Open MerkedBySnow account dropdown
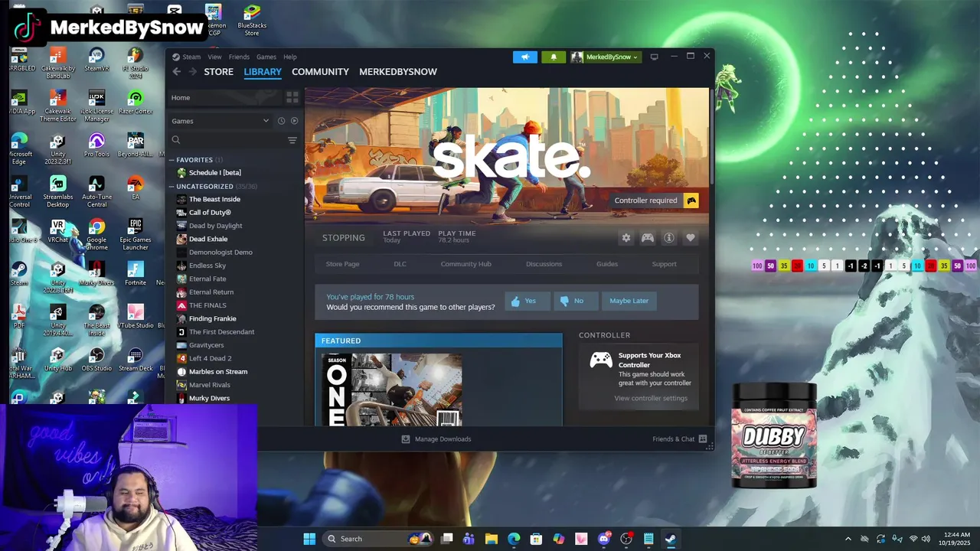 [x=605, y=57]
